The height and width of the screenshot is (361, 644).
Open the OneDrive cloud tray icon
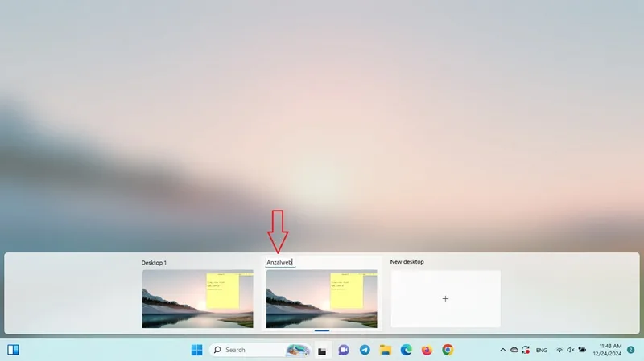click(x=514, y=350)
